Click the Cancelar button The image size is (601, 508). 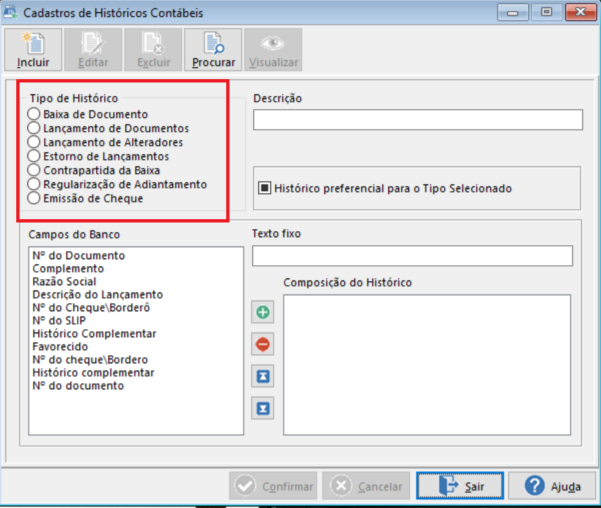[x=366, y=486]
